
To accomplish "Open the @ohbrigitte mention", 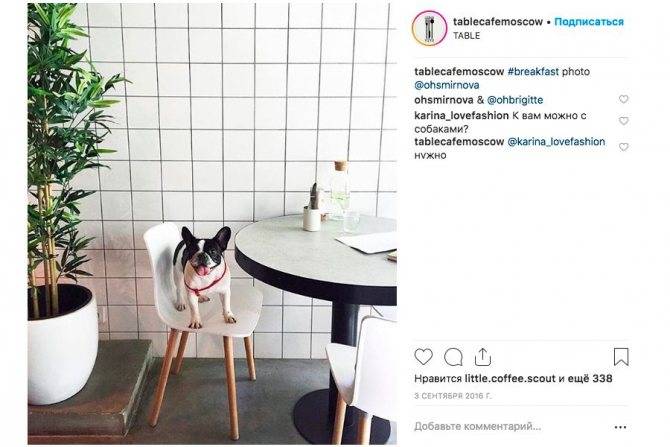I will click(x=515, y=100).
